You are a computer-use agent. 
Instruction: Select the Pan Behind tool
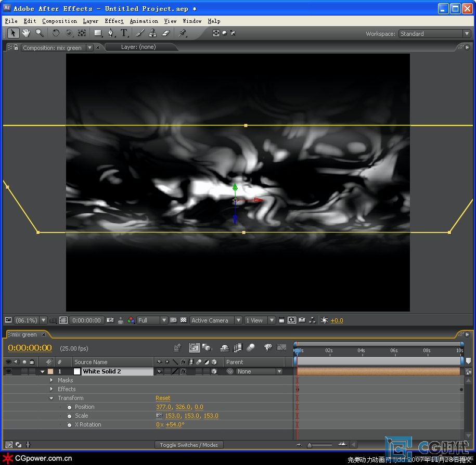click(82, 33)
